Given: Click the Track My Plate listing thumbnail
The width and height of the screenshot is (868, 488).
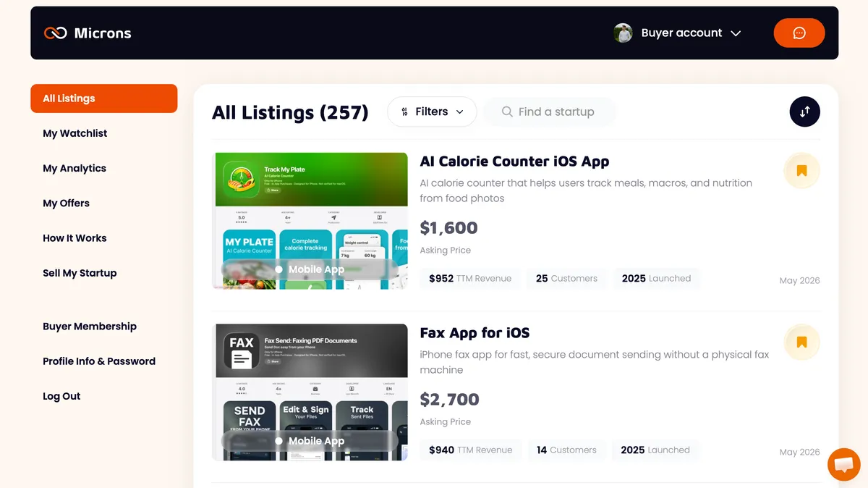Looking at the screenshot, I should pyautogui.click(x=310, y=221).
